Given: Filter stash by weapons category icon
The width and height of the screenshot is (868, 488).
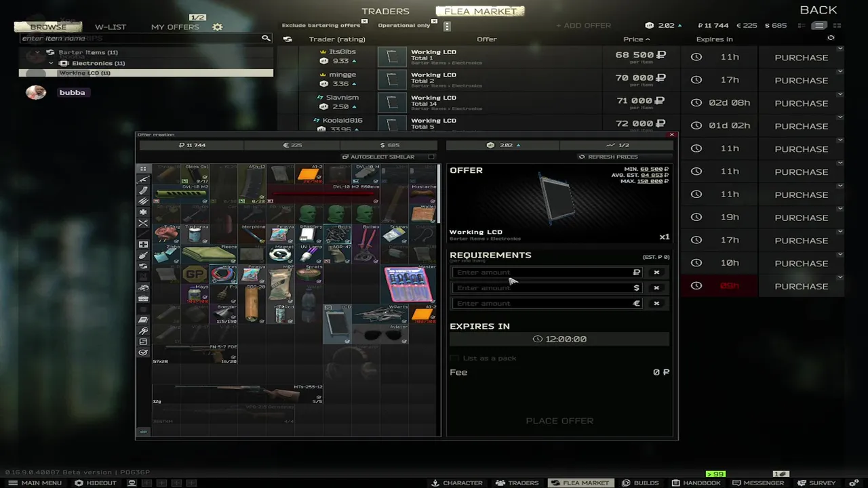Looking at the screenshot, I should tap(143, 180).
